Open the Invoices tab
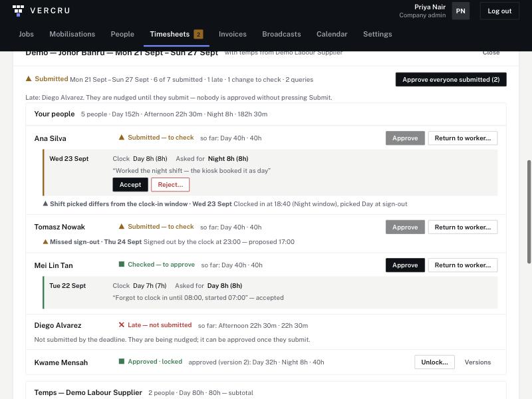This screenshot has width=532, height=399. [x=232, y=34]
